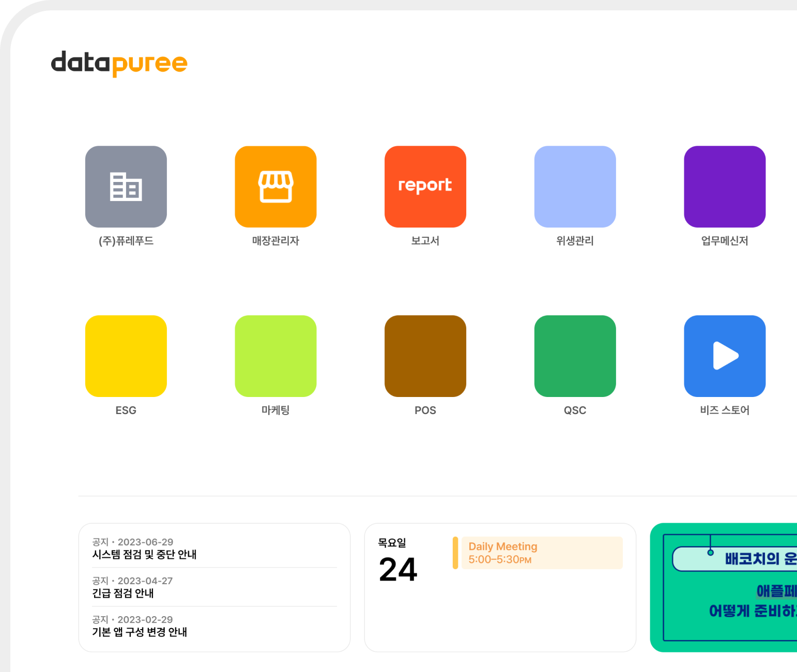Click the 목요일 24 date display
The height and width of the screenshot is (672, 797).
pos(397,561)
